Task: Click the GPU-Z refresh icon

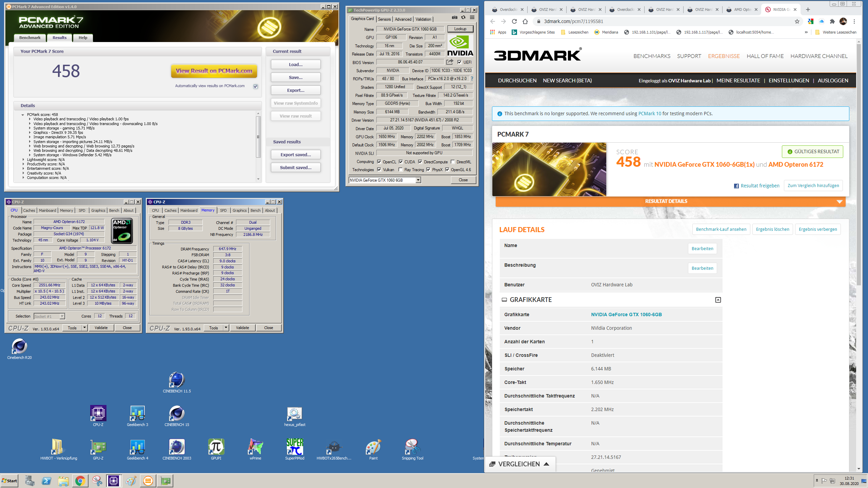Action: pos(463,18)
